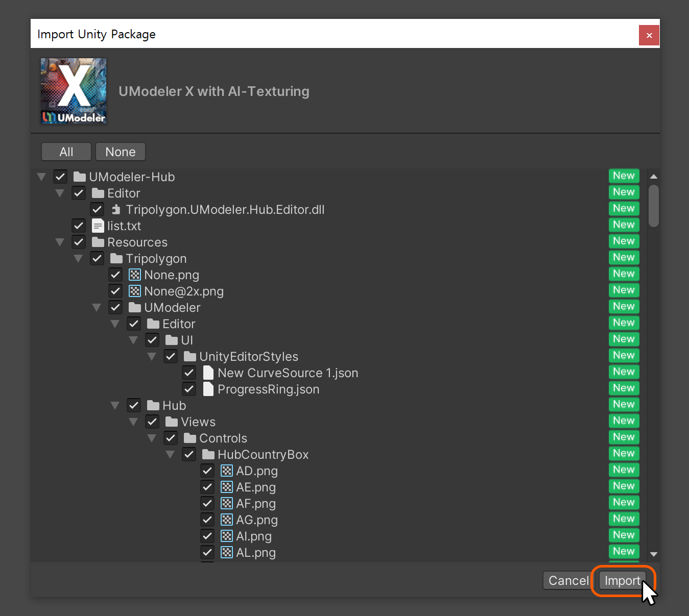Click the scrollbar down arrow
Screen dimensions: 689x616
[x=654, y=554]
